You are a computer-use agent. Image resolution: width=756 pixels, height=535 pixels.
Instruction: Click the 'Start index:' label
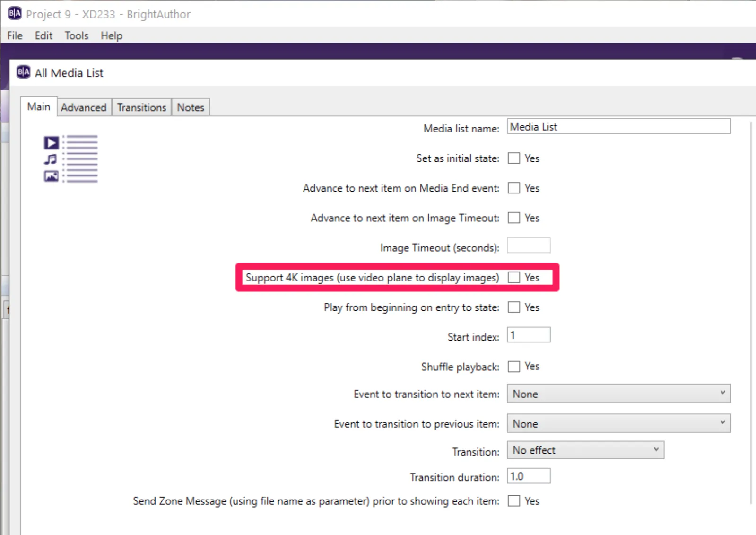point(473,337)
